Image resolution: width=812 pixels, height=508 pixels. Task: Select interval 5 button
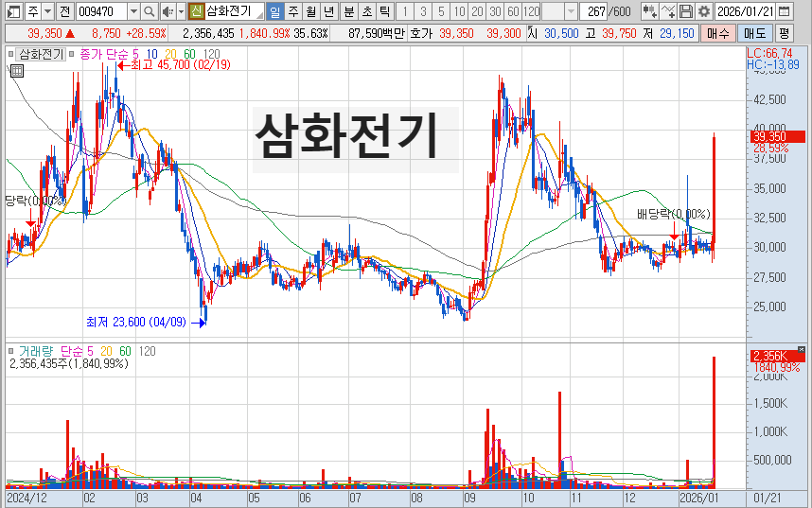[441, 10]
